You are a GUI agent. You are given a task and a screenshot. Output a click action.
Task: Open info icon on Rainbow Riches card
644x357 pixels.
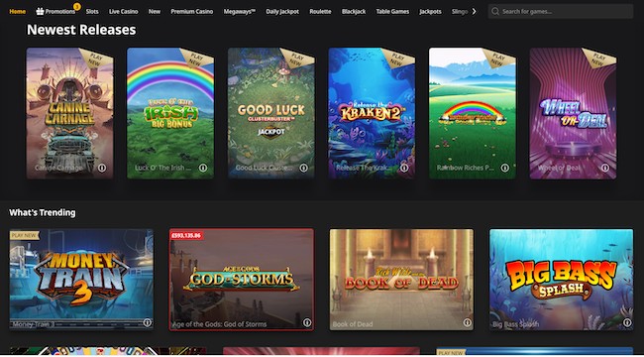[x=504, y=168]
